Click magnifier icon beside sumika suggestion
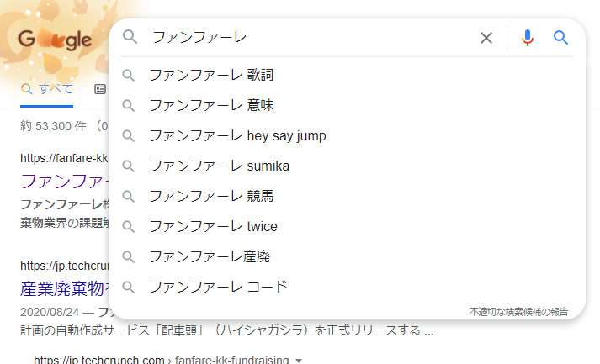The width and height of the screenshot is (600, 364). [x=128, y=166]
